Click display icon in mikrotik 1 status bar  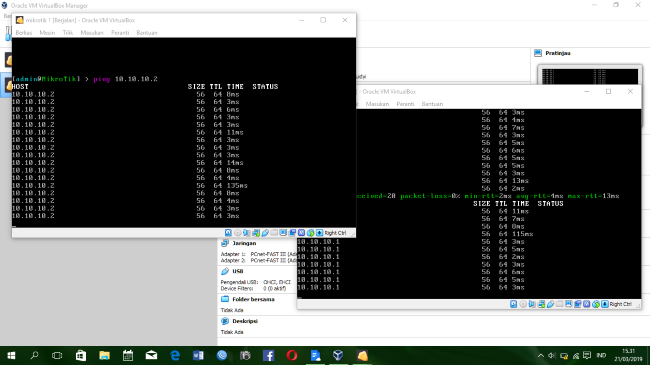click(283, 233)
